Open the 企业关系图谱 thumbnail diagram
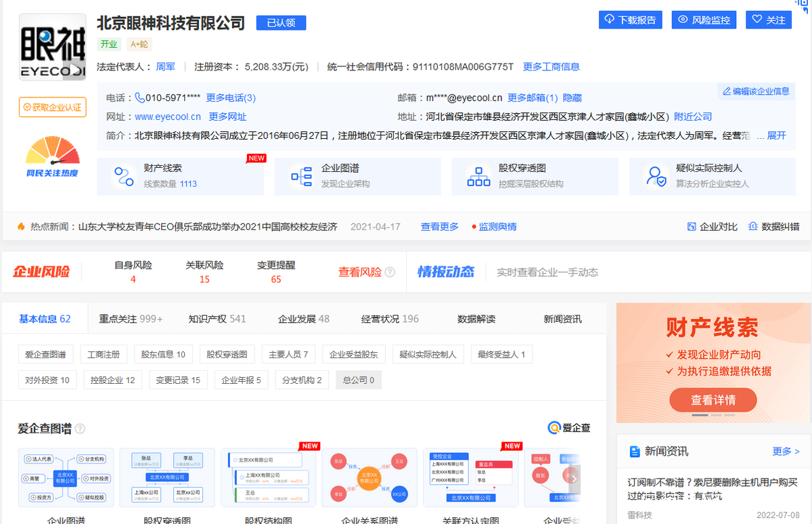 point(369,477)
